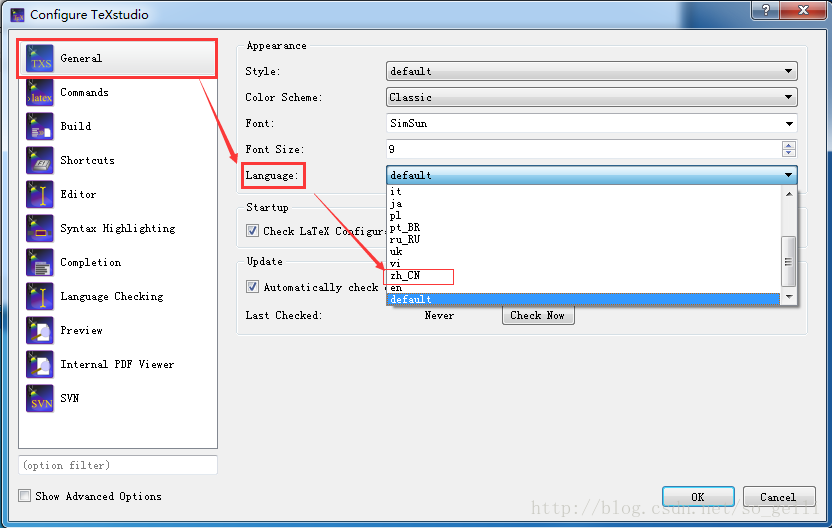Toggle Check LaTeX Configuration checkbox
The height and width of the screenshot is (528, 832).
click(253, 231)
